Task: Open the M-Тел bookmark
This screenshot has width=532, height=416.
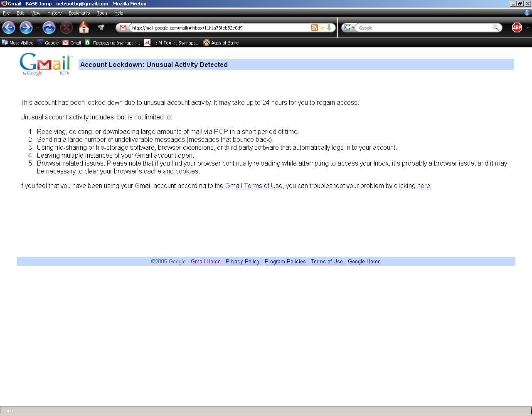Action: 172,42
